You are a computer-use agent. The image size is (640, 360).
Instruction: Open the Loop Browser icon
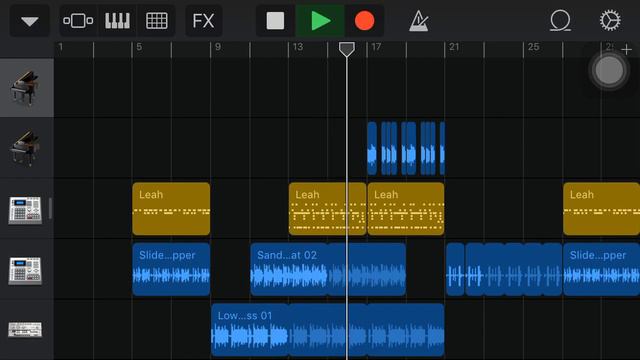[x=560, y=21]
